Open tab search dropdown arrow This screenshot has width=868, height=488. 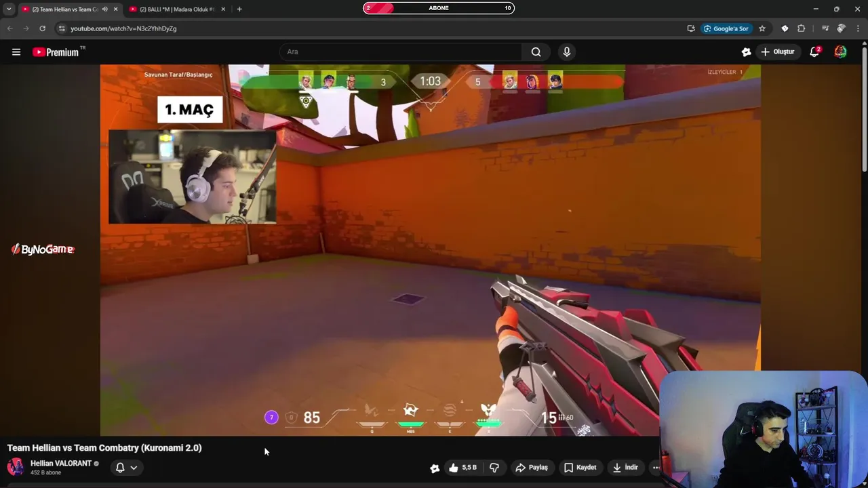pos(8,9)
